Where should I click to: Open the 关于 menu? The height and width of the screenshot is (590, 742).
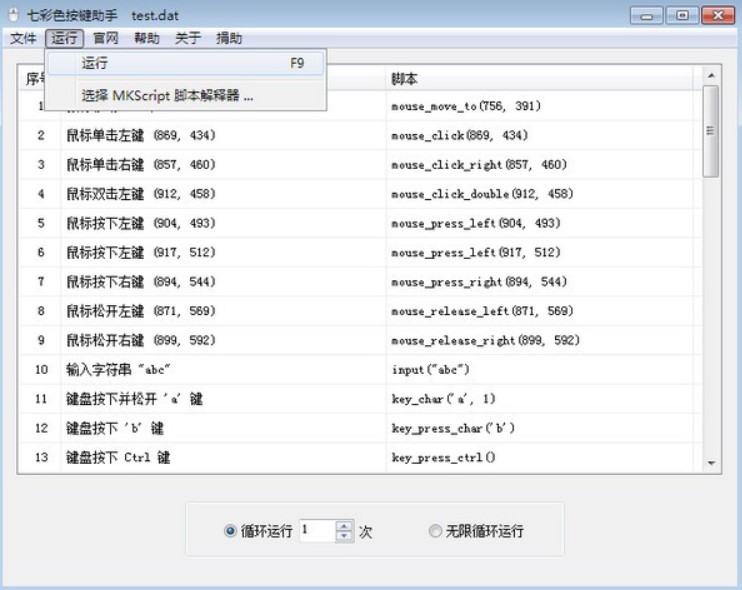[188, 38]
